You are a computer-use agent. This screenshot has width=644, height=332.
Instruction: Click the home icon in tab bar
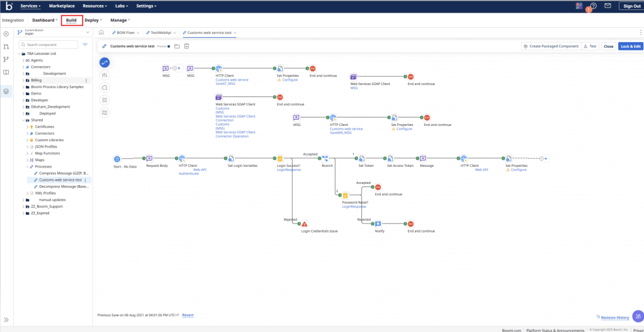point(101,33)
